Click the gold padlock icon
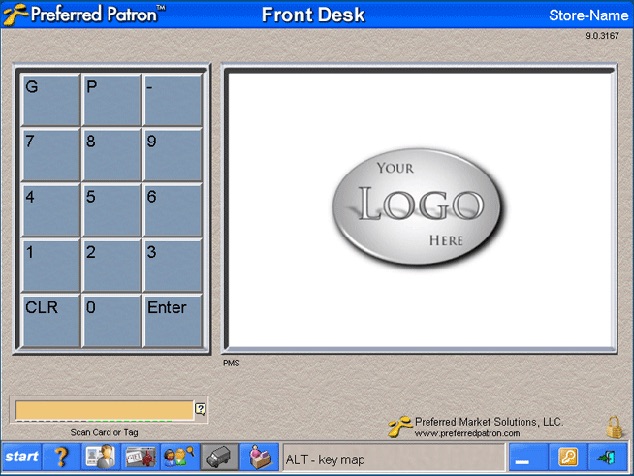The height and width of the screenshot is (476, 634). 614,427
